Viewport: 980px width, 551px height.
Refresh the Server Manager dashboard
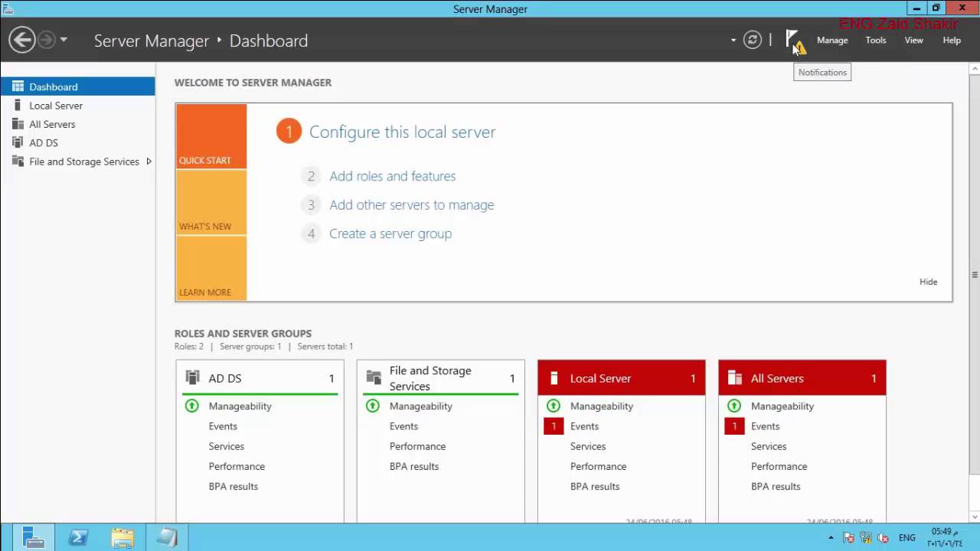point(753,40)
